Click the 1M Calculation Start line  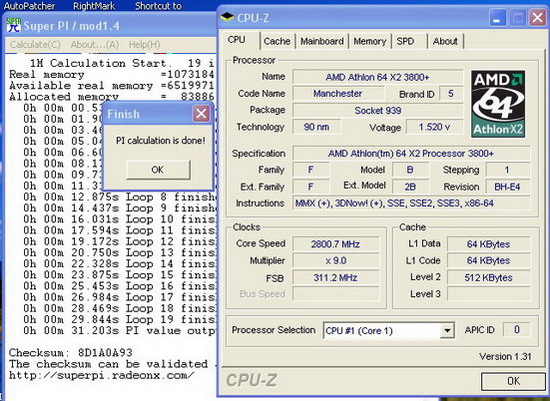[x=122, y=64]
